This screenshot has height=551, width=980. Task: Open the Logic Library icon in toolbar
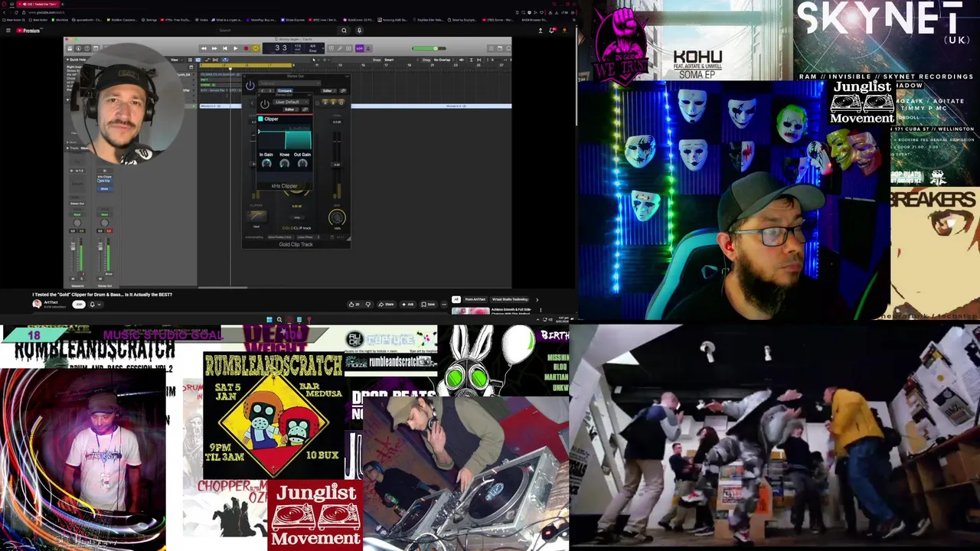[70, 48]
